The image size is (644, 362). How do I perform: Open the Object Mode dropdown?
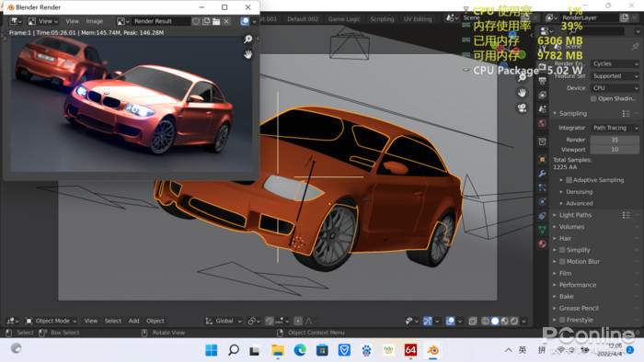(x=52, y=321)
